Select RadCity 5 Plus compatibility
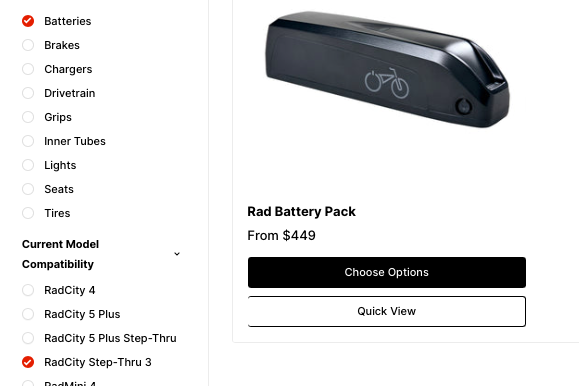The height and width of the screenshot is (386, 579). pyautogui.click(x=28, y=314)
